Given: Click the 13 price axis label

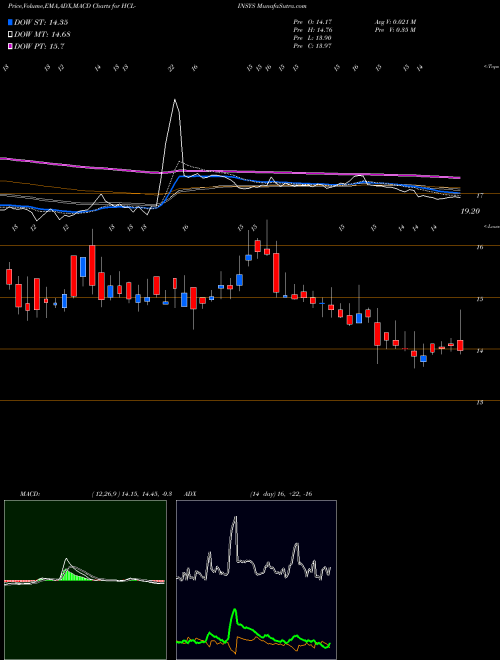Looking at the screenshot, I should [479, 402].
